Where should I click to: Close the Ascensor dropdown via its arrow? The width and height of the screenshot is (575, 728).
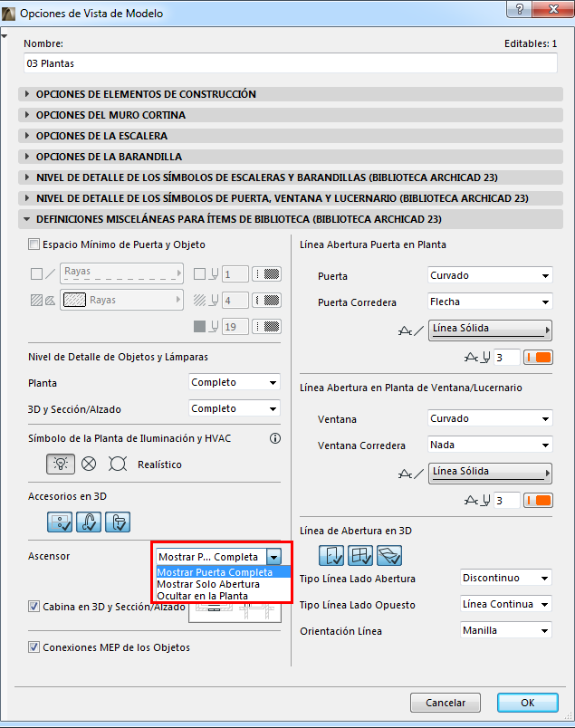click(274, 557)
